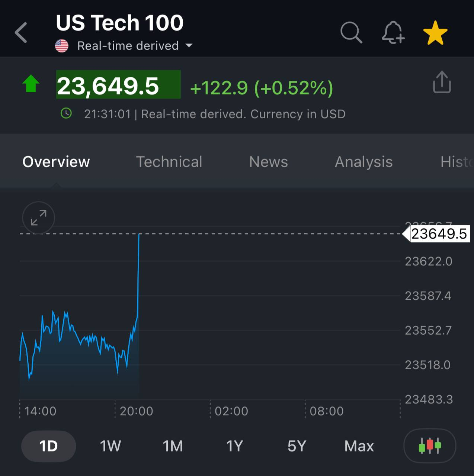Switch to the Technical tab
The width and height of the screenshot is (474, 476).
pyautogui.click(x=169, y=162)
